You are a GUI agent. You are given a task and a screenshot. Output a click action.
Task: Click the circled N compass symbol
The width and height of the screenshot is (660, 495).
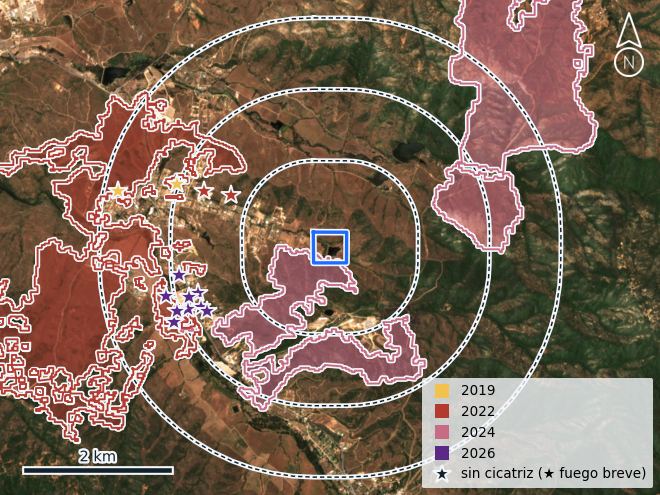[629, 63]
